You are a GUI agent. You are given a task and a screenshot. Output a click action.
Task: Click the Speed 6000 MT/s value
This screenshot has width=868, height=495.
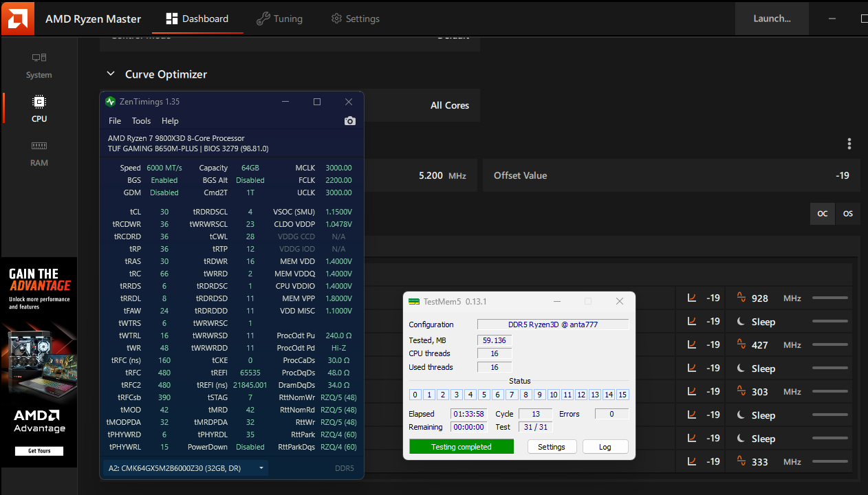tap(164, 168)
